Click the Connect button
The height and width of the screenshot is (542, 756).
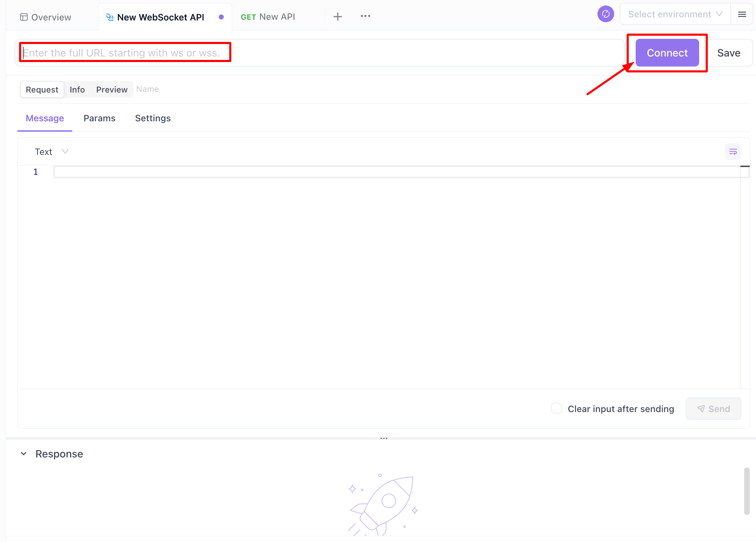[667, 53]
